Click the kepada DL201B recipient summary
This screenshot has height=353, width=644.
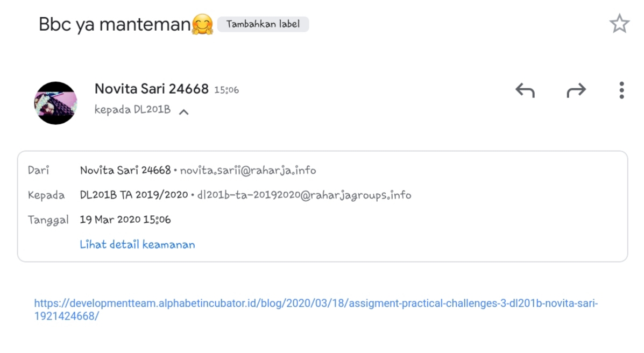132,110
